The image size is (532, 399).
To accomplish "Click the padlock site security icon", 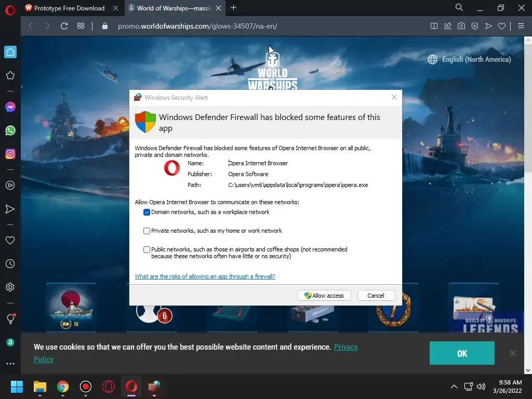I will tap(105, 26).
